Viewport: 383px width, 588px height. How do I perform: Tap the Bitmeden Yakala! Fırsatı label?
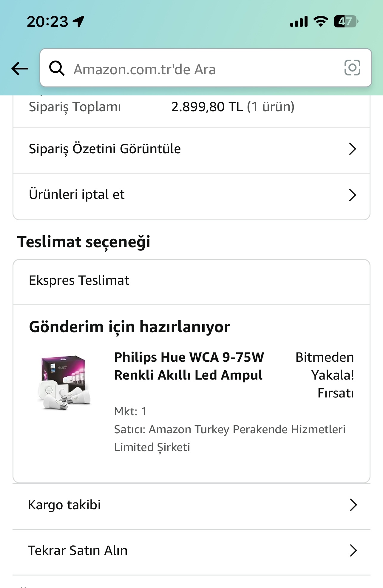(x=325, y=375)
